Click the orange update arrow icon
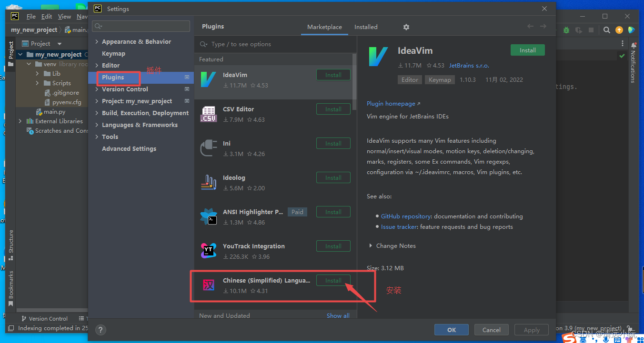Viewport: 644px width, 343px height. pos(619,30)
